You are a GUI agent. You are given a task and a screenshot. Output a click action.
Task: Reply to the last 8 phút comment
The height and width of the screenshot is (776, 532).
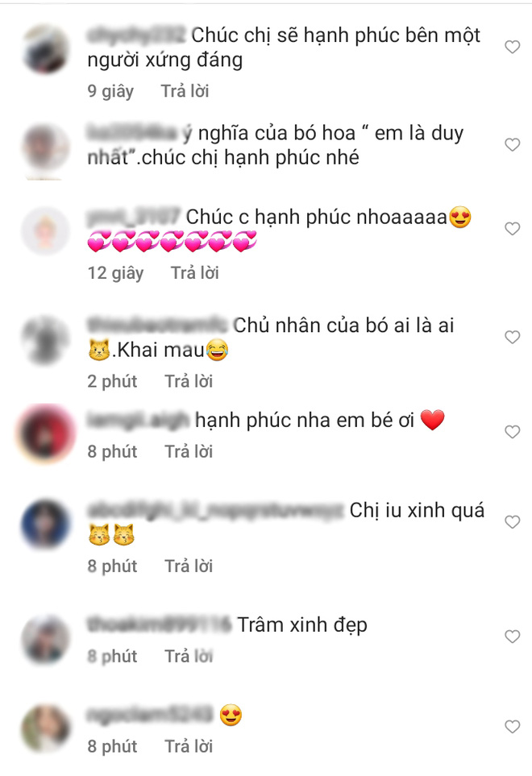click(x=189, y=746)
